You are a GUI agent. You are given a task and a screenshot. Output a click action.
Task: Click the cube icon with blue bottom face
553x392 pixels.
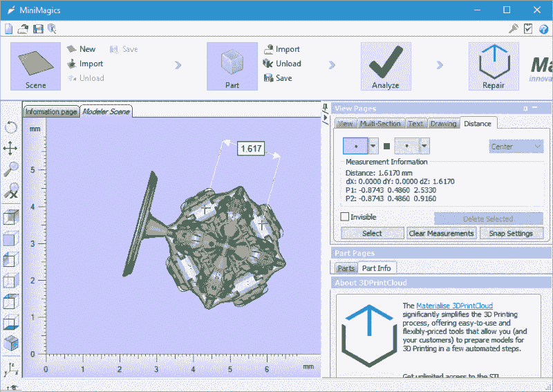11,322
